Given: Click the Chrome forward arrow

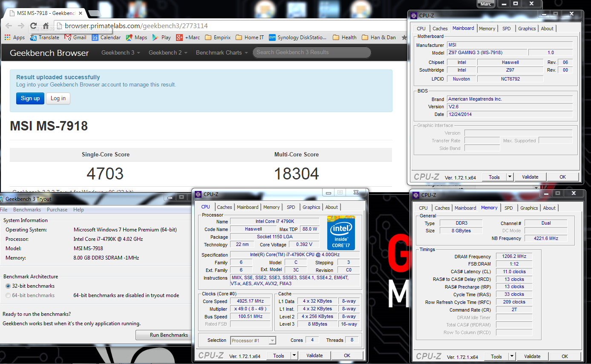Looking at the screenshot, I should [x=21, y=26].
